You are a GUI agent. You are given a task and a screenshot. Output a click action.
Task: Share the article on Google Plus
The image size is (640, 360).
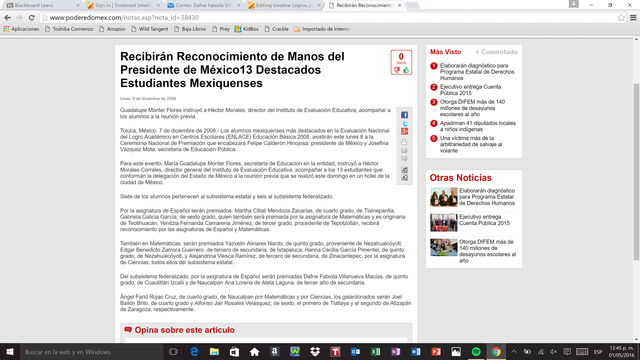(x=404, y=131)
